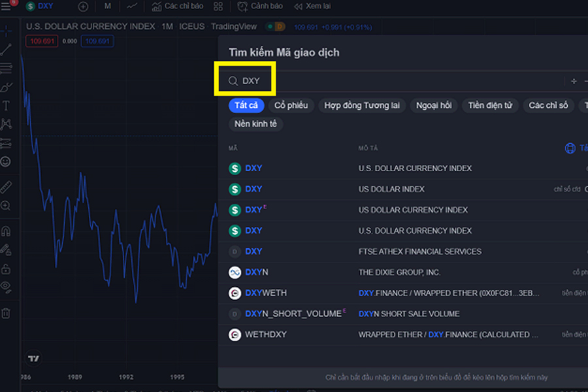588x392 pixels.
Task: Click the red 109.691 price box
Action: [x=42, y=41]
